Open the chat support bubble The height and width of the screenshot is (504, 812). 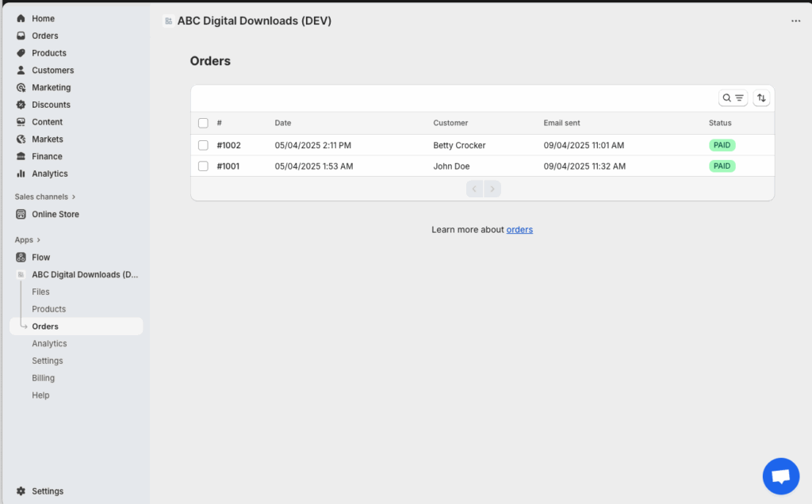coord(780,476)
